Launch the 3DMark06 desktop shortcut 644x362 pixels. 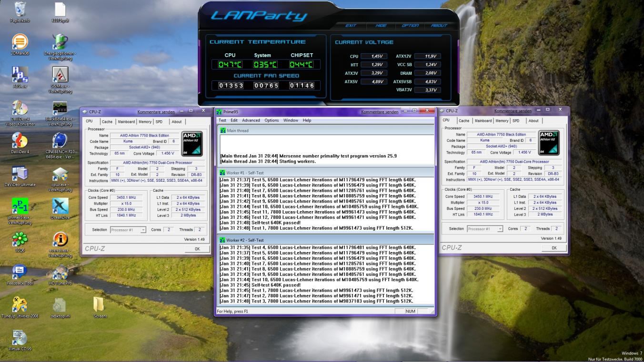pos(20,42)
